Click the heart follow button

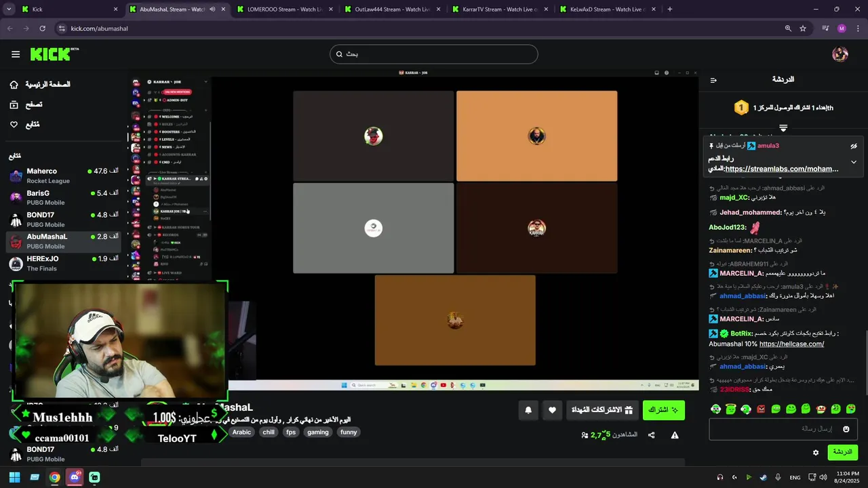coord(552,410)
